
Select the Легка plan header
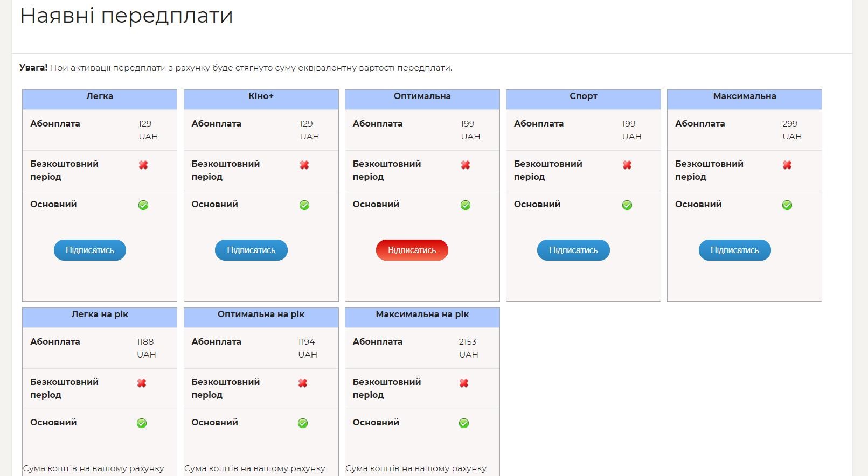100,96
